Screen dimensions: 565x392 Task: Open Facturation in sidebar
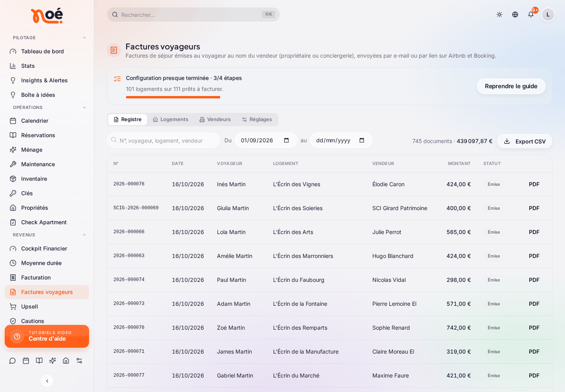tap(47, 278)
